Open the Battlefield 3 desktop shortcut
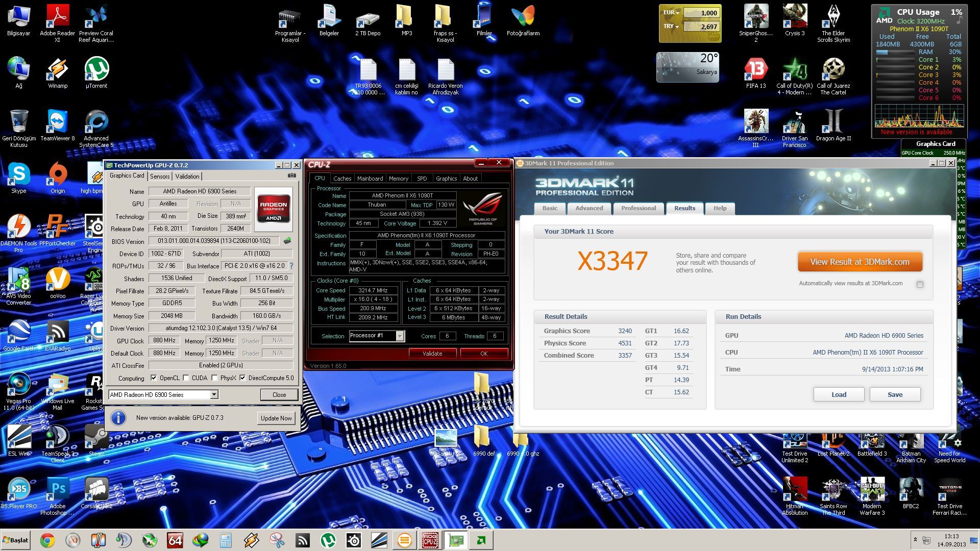 tap(872, 441)
